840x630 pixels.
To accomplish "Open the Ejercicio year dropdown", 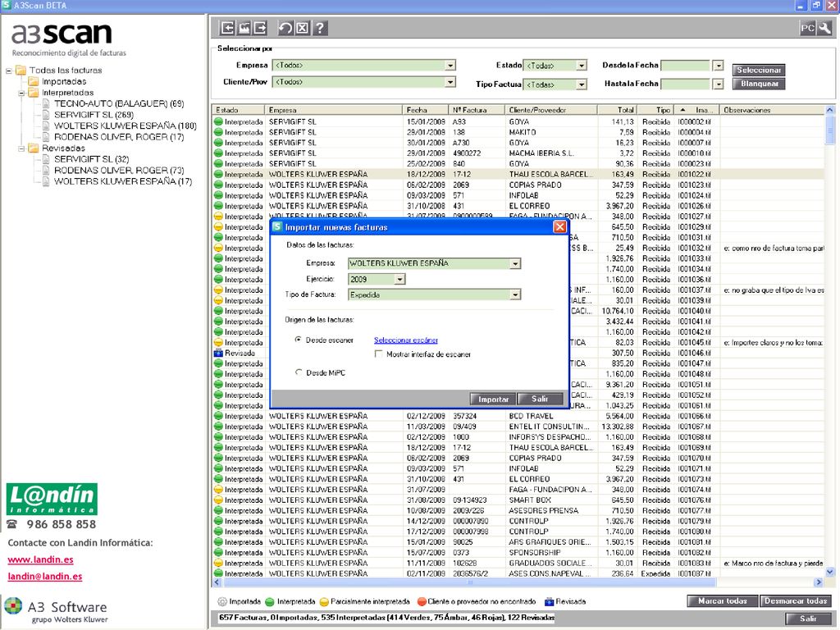I will [399, 279].
